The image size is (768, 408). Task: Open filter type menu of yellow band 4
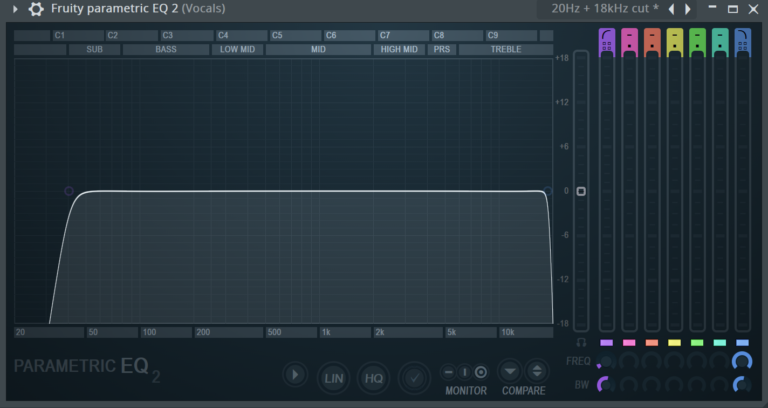pos(674,40)
